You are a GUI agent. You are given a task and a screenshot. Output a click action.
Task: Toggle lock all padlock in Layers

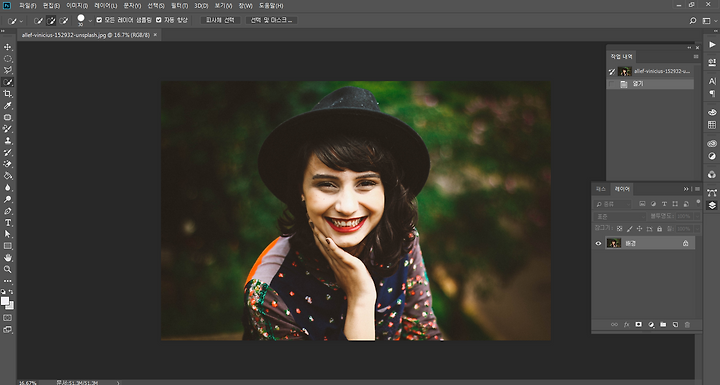[659, 229]
